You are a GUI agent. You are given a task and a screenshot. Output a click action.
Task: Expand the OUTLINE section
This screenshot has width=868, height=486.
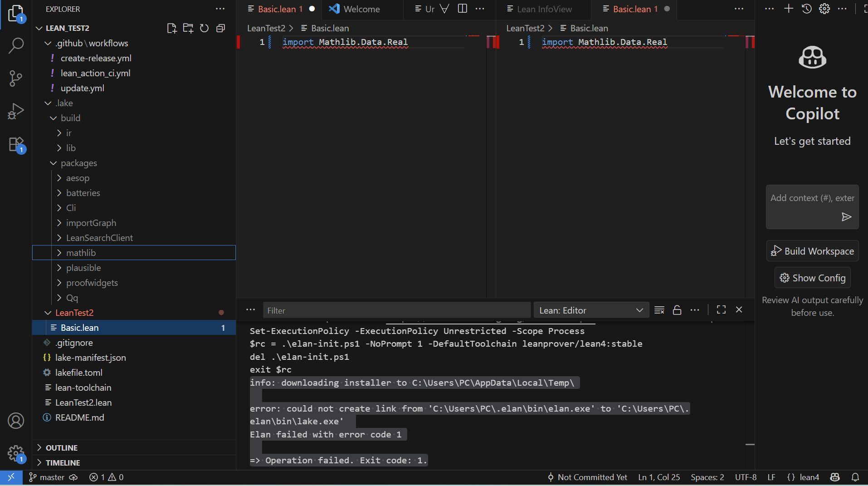(62, 448)
